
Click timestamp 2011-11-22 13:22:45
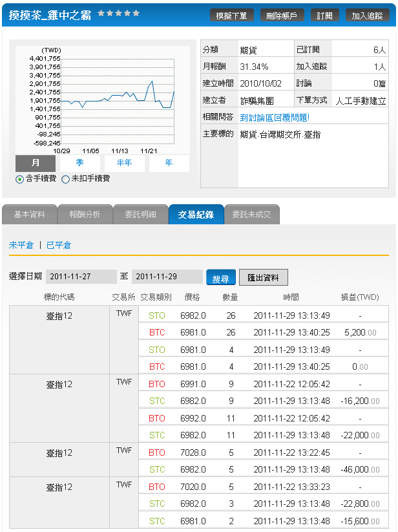click(291, 452)
